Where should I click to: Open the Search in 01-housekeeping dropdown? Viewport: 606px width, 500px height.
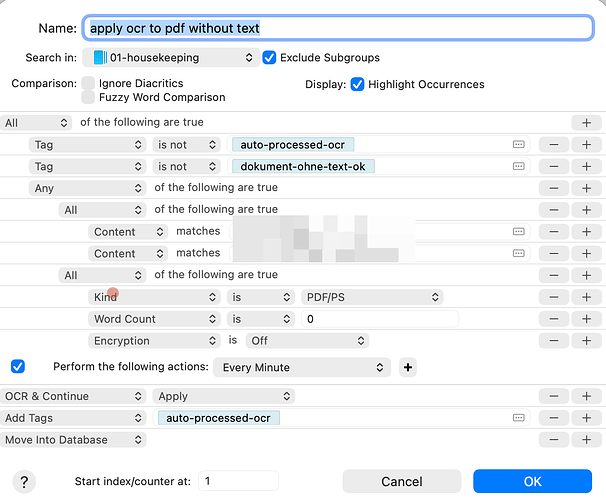click(171, 58)
